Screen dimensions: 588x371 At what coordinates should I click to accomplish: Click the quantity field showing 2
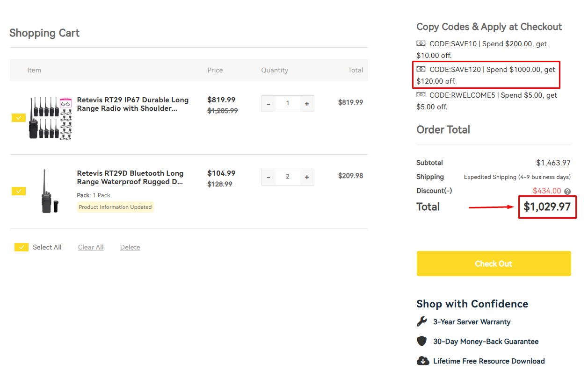287,177
